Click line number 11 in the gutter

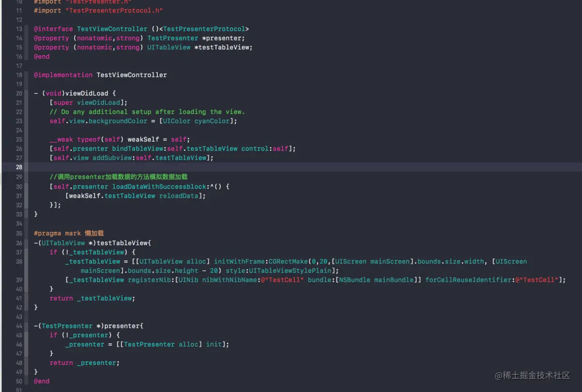click(19, 10)
